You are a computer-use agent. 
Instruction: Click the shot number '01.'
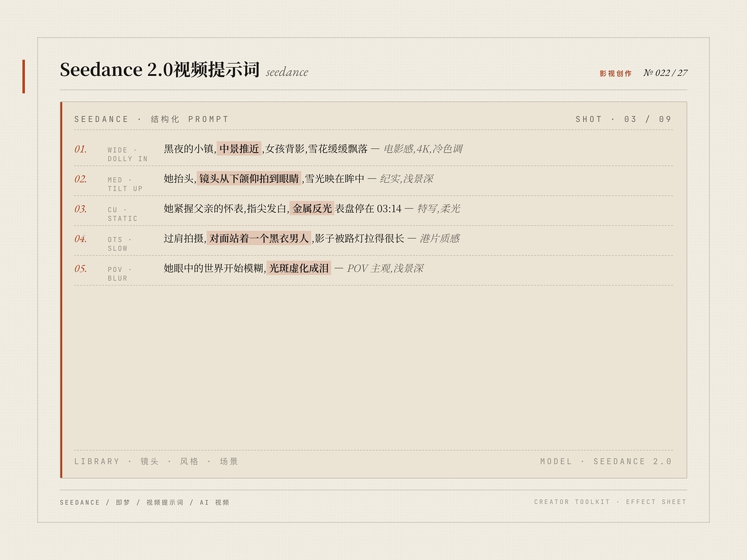81,149
